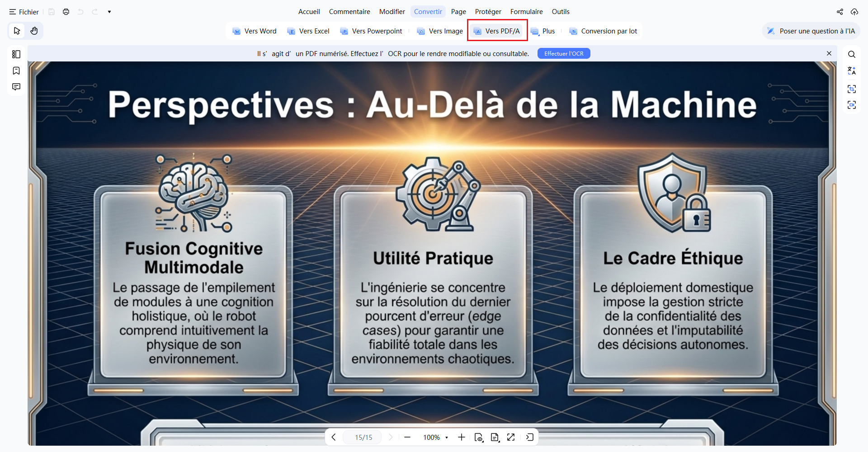The height and width of the screenshot is (452, 868).
Task: Collapse the bottom navigation toolbar
Action: point(530,437)
